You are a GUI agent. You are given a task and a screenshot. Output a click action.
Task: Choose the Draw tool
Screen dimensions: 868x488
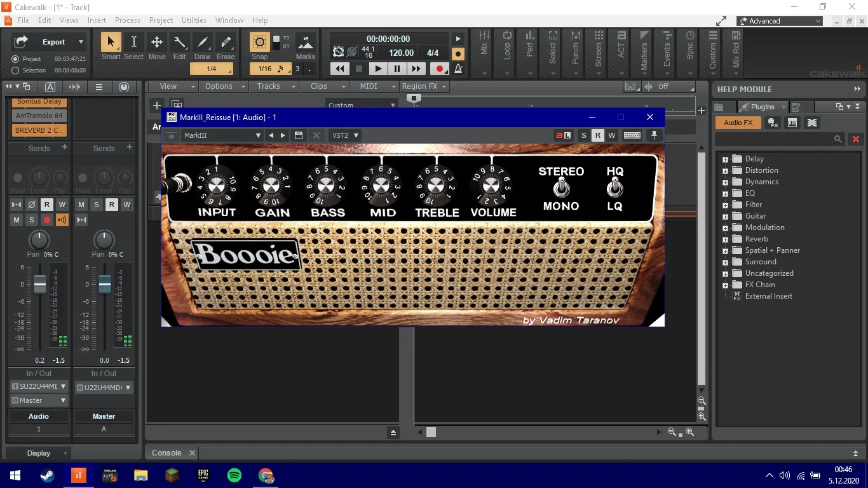203,46
